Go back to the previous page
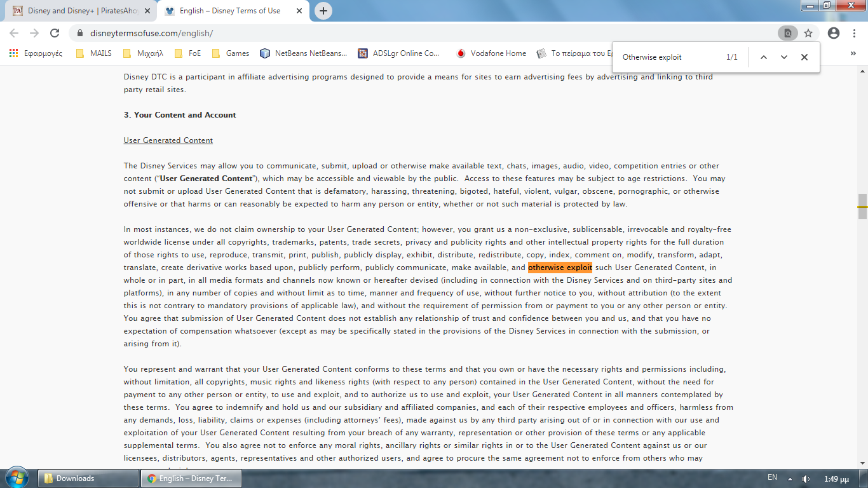Viewport: 868px width, 488px height. tap(14, 33)
